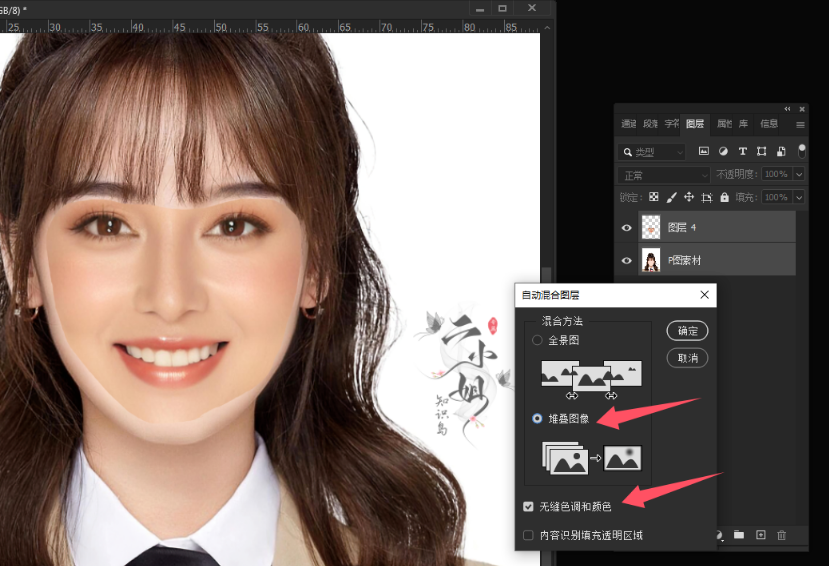
Task: Lock layer position move icon
Action: pyautogui.click(x=689, y=197)
